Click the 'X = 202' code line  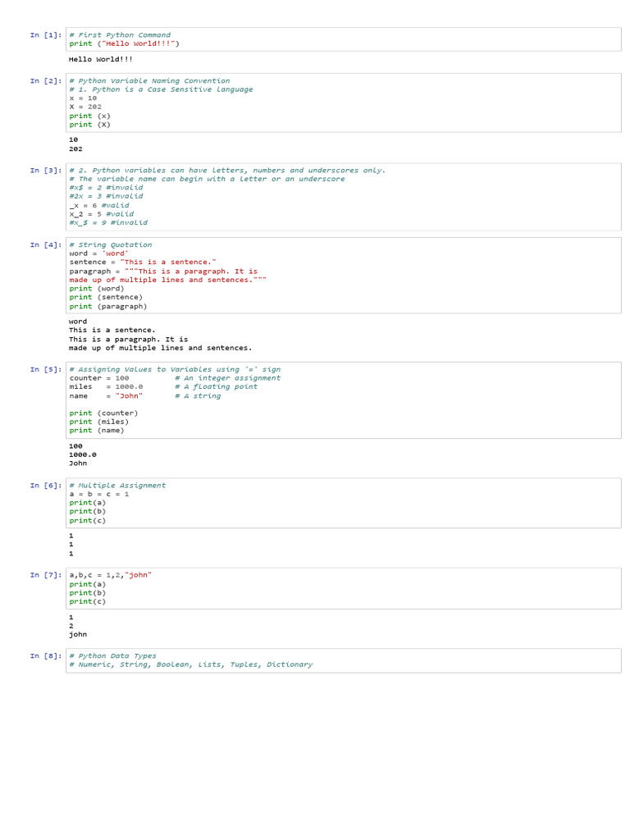click(x=85, y=107)
